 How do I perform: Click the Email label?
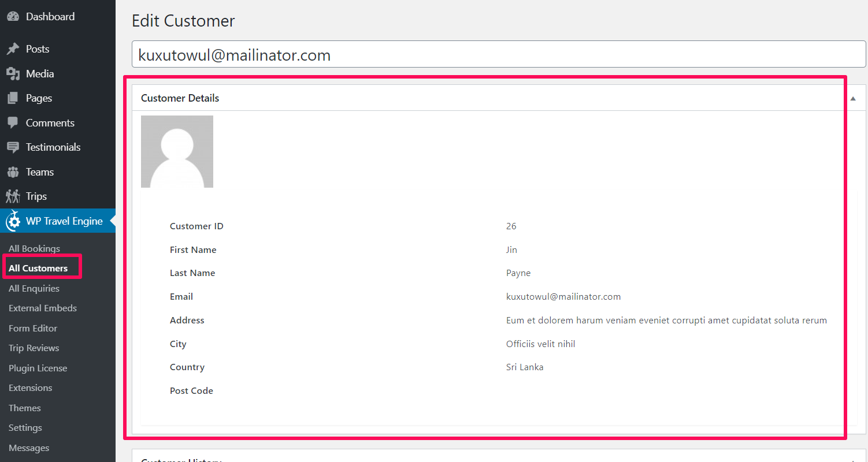click(x=181, y=297)
